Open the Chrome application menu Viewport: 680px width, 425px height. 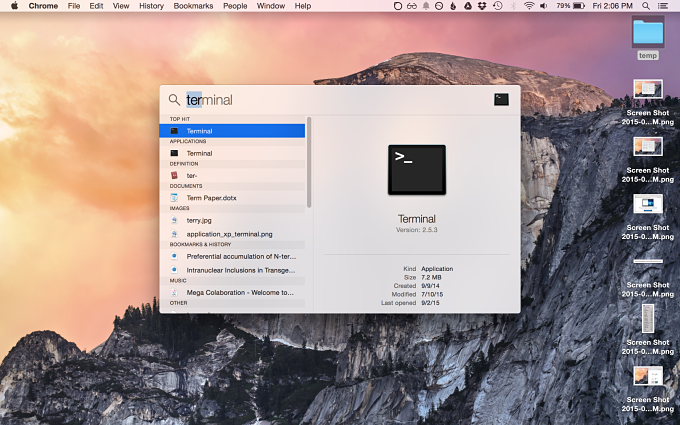click(x=43, y=6)
